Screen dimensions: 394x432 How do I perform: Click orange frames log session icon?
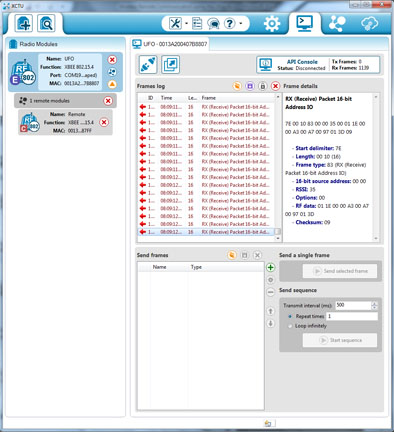[x=237, y=86]
